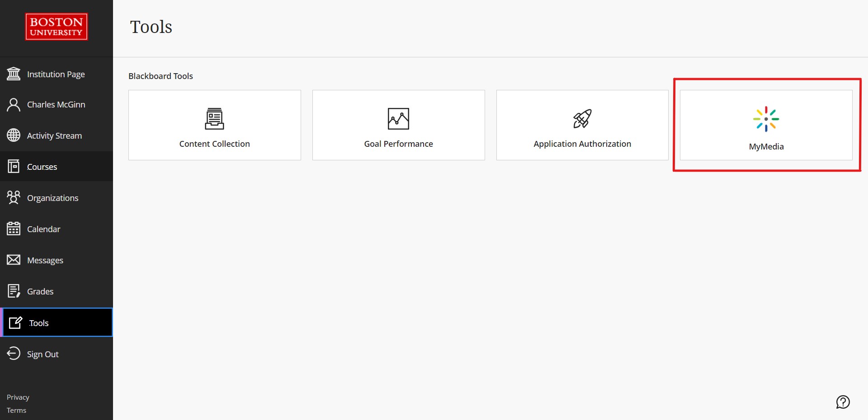
Task: Sign Out of Blackboard
Action: pyautogui.click(x=57, y=354)
